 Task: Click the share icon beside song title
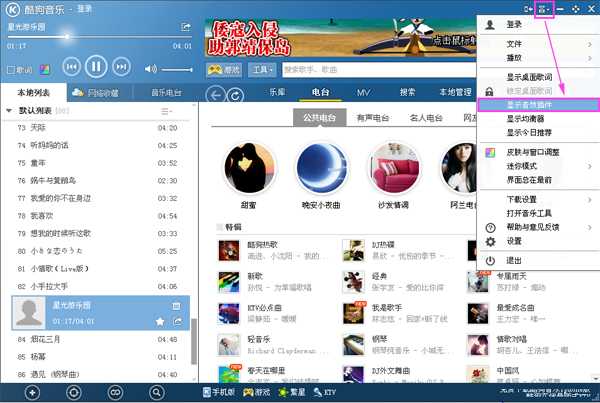coord(186,26)
